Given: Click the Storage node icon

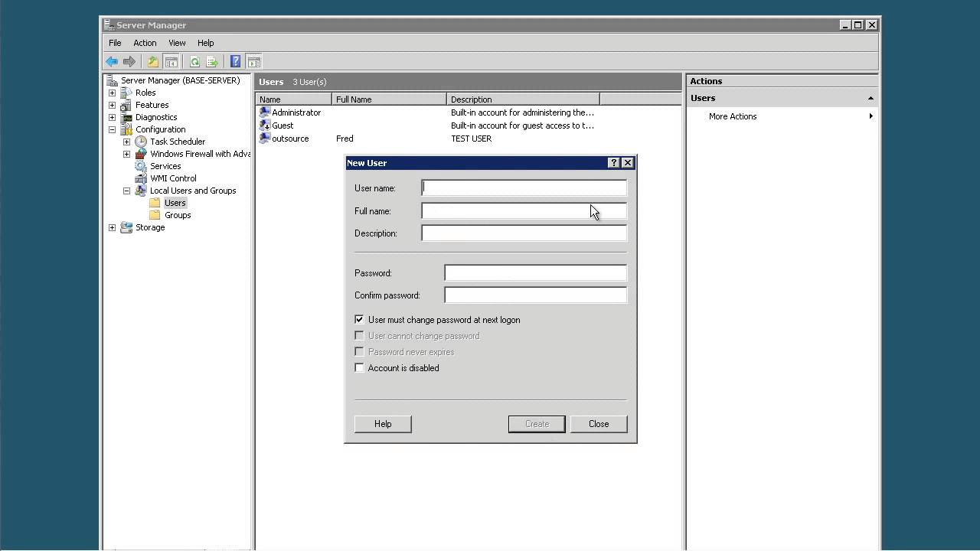Looking at the screenshot, I should pyautogui.click(x=126, y=227).
